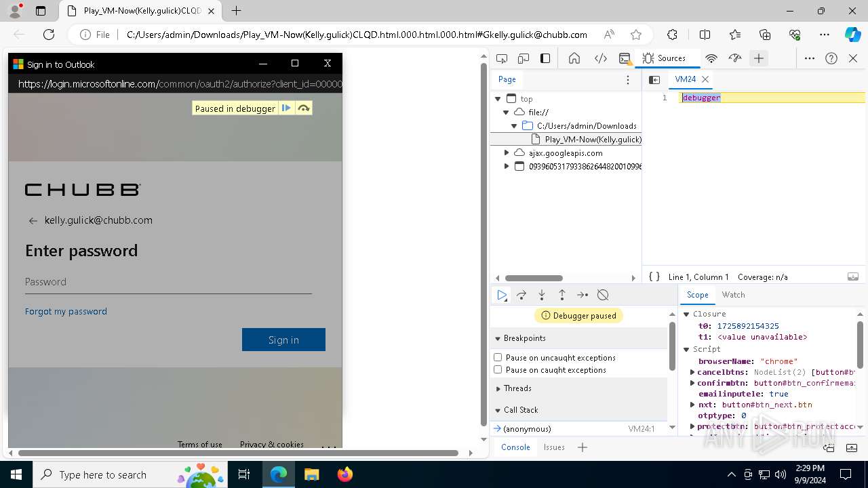Select the Page navigator tab
The image size is (868, 488).
coord(507,79)
